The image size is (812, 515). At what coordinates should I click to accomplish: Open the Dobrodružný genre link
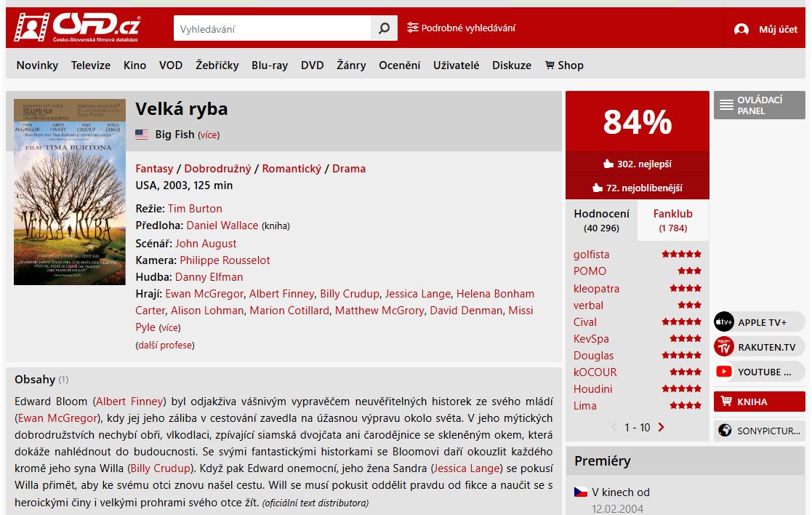tap(217, 168)
